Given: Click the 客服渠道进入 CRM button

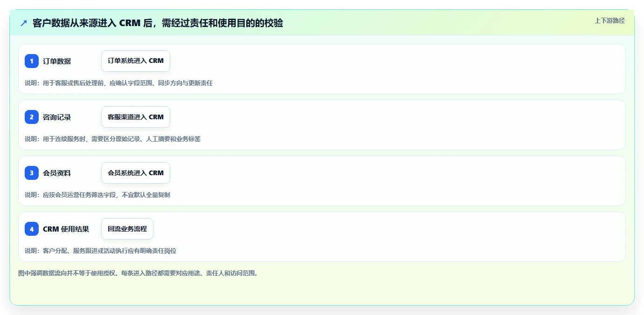Looking at the screenshot, I should pyautogui.click(x=136, y=117).
